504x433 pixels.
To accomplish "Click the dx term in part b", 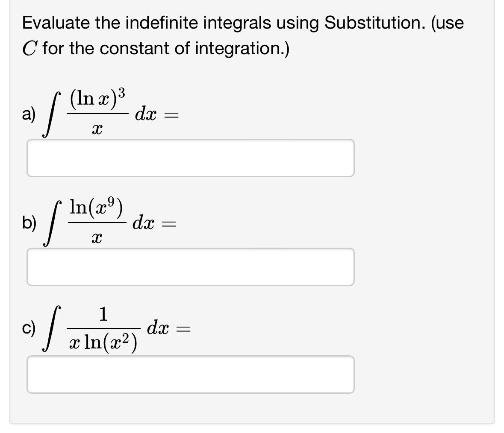I will tap(144, 223).
